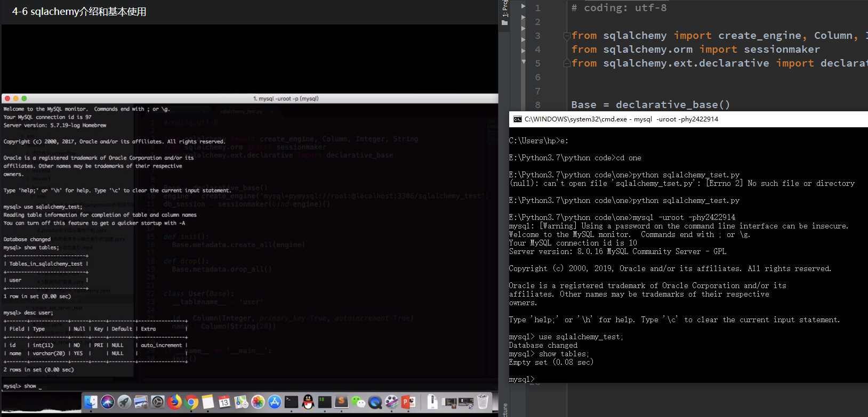
Task: Click 'mysql> show tables;' in cmd window
Action: click(x=549, y=354)
